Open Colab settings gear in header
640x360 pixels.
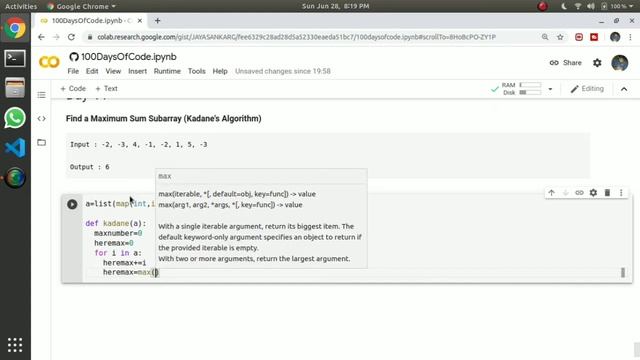[x=597, y=63]
